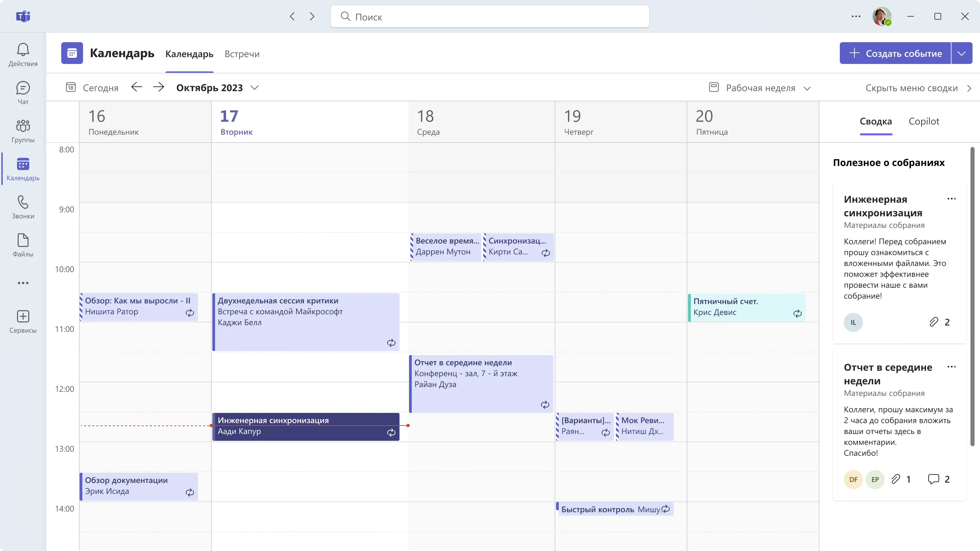Go back with the top navigation chevron

[x=292, y=16]
